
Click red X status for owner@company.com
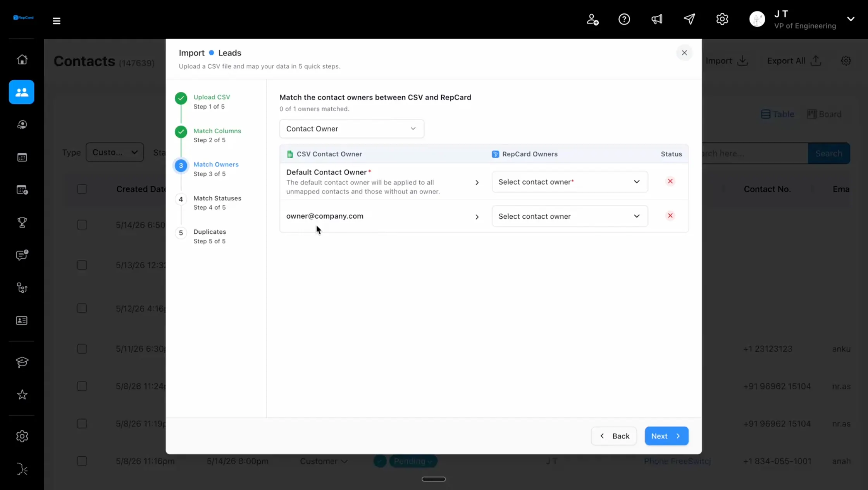670,216
